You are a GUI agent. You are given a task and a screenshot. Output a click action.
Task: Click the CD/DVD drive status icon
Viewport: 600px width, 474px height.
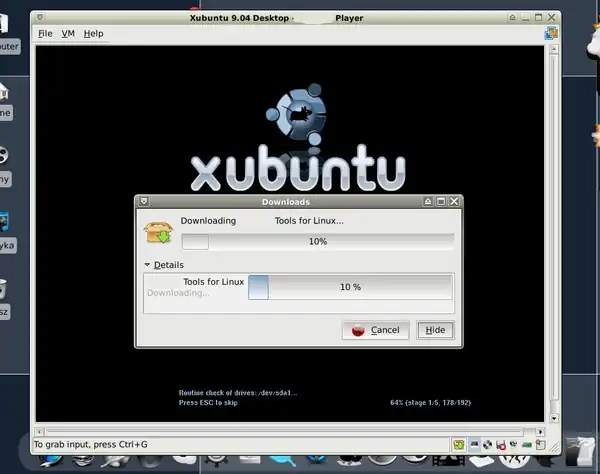click(486, 444)
